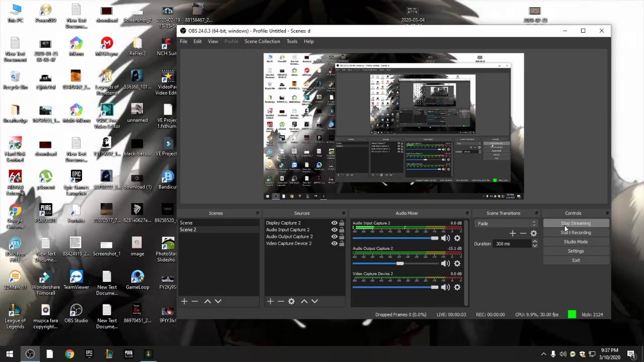The width and height of the screenshot is (644, 362).
Task: Mute Video Capture Device 2 speaker icon
Action: pos(445,287)
